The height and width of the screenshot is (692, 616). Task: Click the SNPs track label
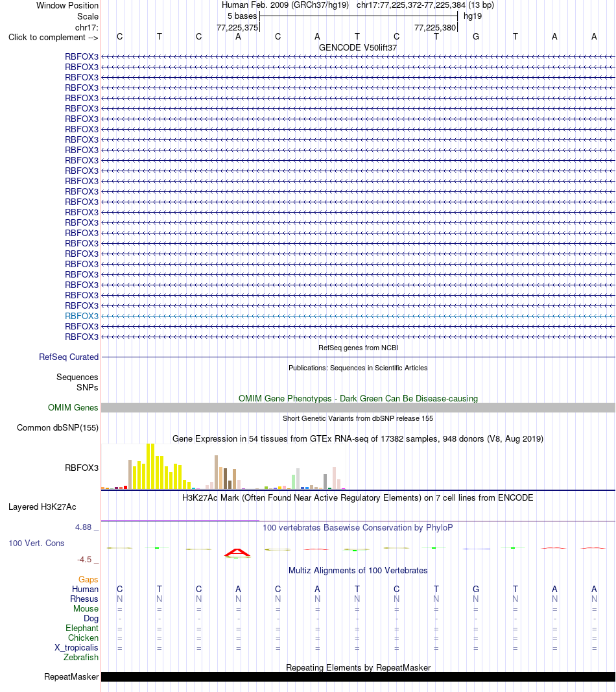click(88, 387)
